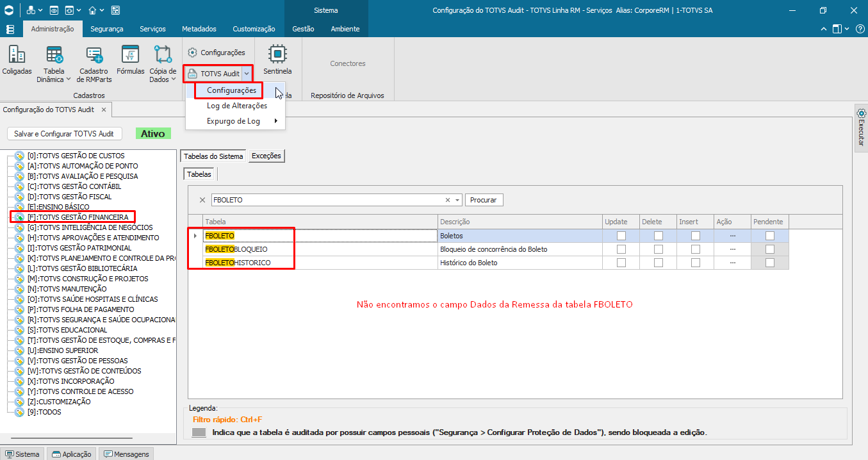Click the TOTVS GESTÃO DE CUSTOS node icon
The image size is (868, 460).
pyautogui.click(x=19, y=156)
